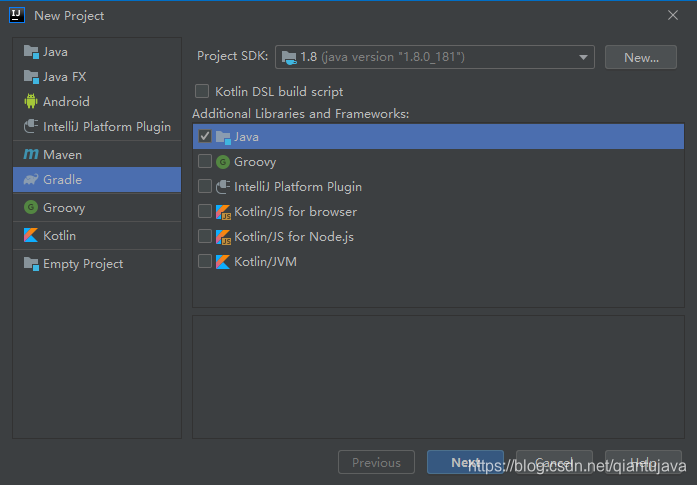Click the Kotlin logo icon in the sidebar
This screenshot has width=697, height=485.
[31, 235]
